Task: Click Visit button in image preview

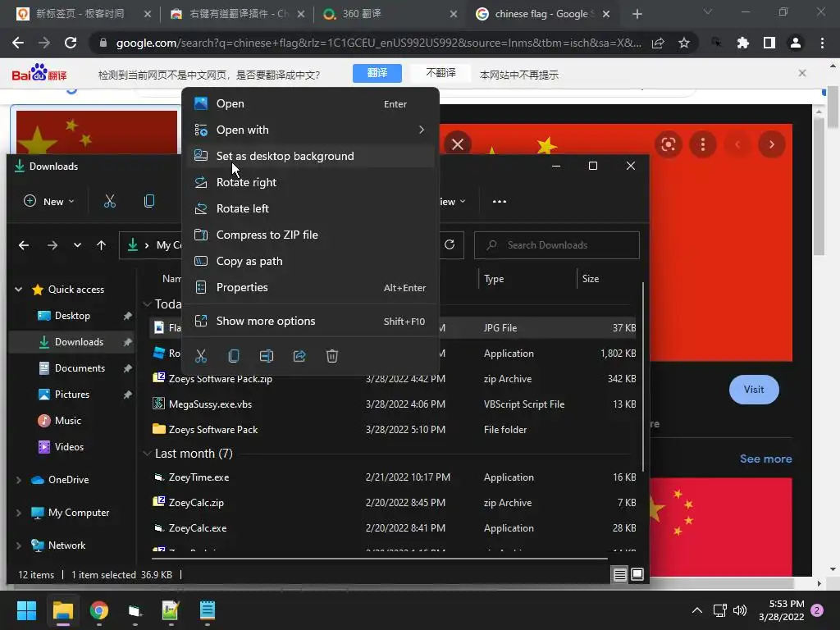Action: [x=754, y=390]
